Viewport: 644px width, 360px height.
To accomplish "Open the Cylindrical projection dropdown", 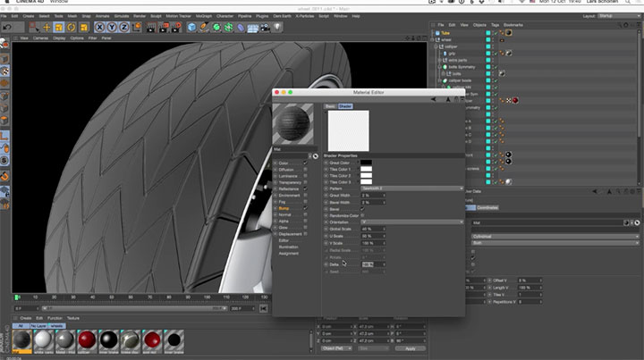I will click(x=555, y=237).
